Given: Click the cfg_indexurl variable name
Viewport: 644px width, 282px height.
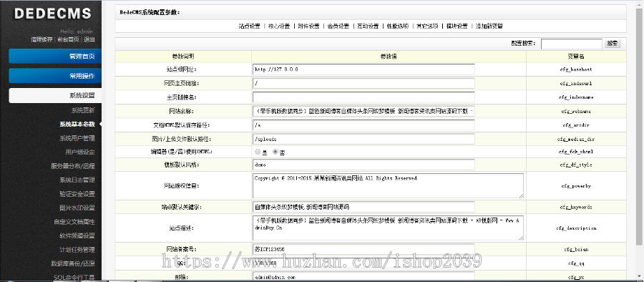Looking at the screenshot, I should (576, 84).
